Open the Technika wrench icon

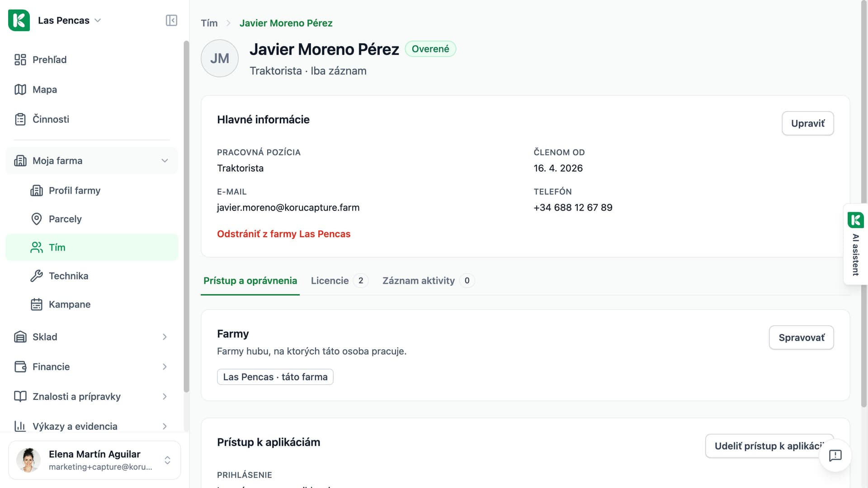[x=37, y=276]
